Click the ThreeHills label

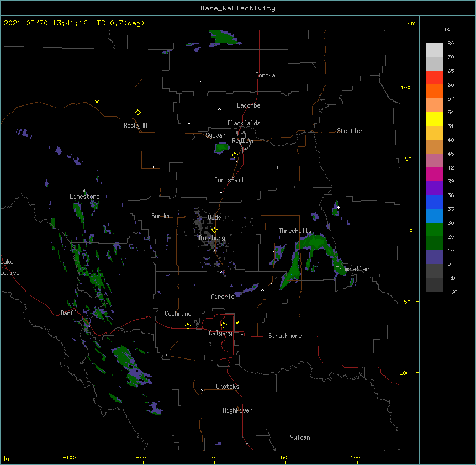coord(295,231)
